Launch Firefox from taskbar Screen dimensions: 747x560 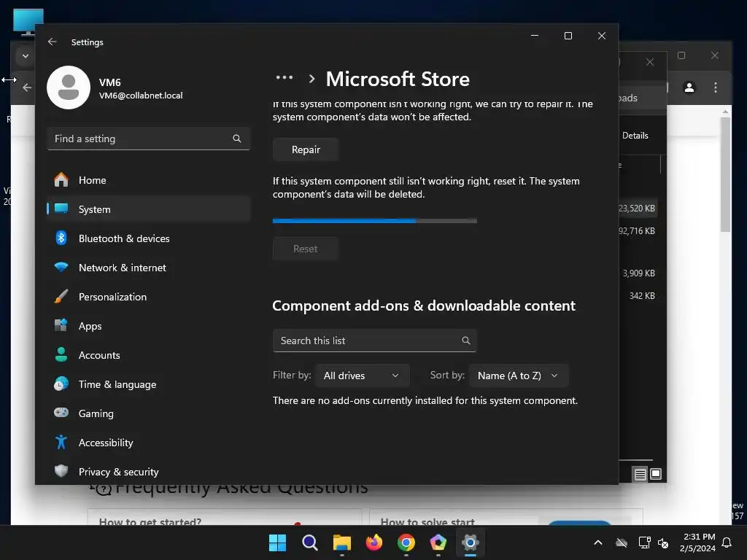[x=374, y=542]
